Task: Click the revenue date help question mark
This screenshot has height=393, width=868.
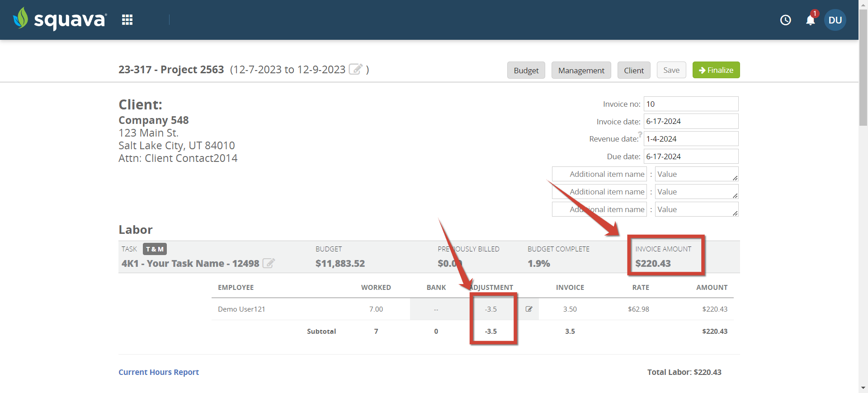Action: tap(640, 134)
